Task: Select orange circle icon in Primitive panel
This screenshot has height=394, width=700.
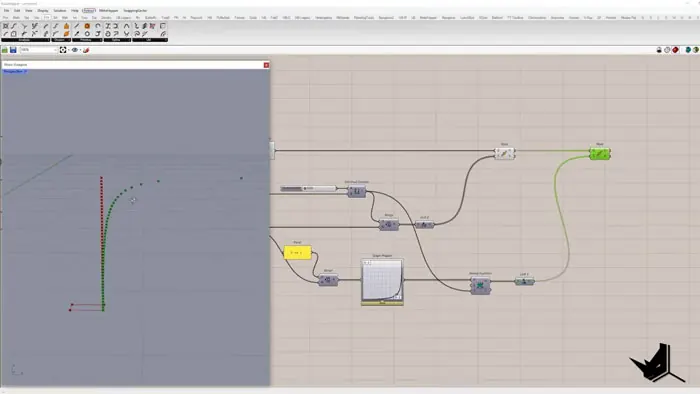Action: (87, 26)
